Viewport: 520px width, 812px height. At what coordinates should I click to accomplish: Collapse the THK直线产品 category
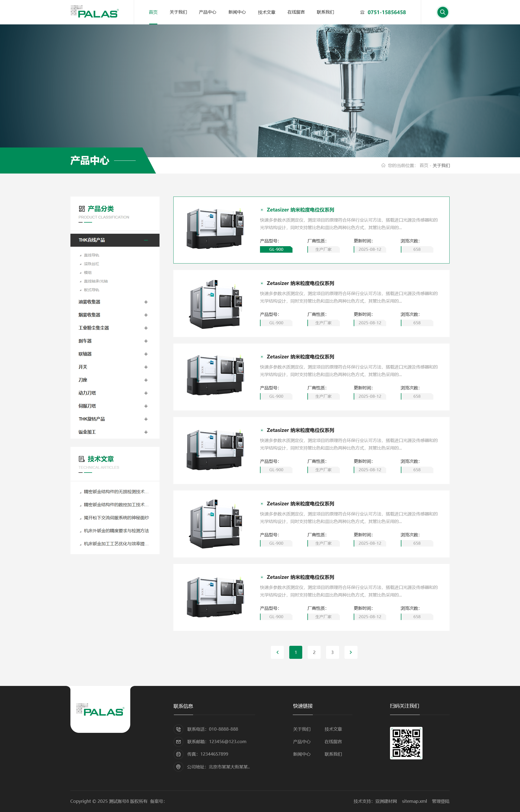146,240
